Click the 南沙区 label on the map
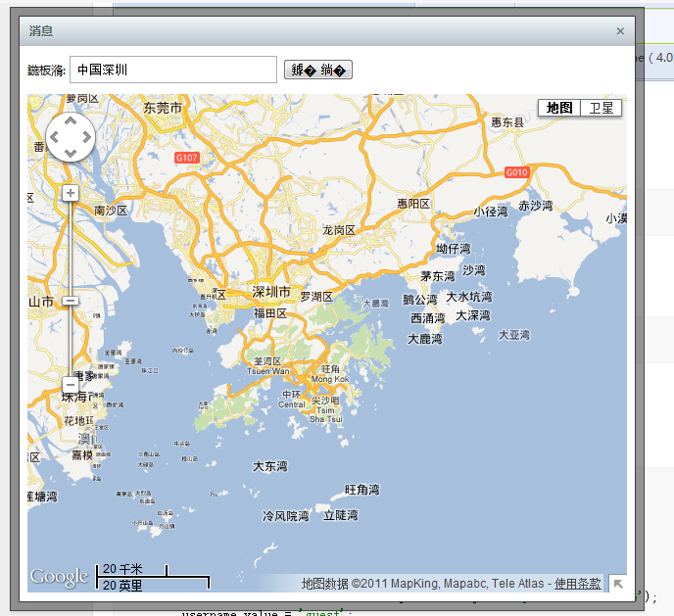The image size is (674, 616). coord(111,211)
